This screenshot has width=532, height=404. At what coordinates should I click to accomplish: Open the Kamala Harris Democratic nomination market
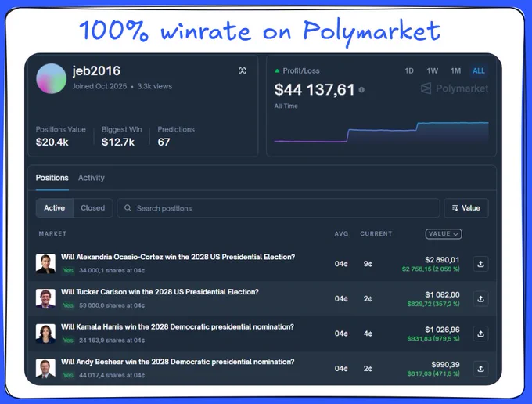coord(178,327)
